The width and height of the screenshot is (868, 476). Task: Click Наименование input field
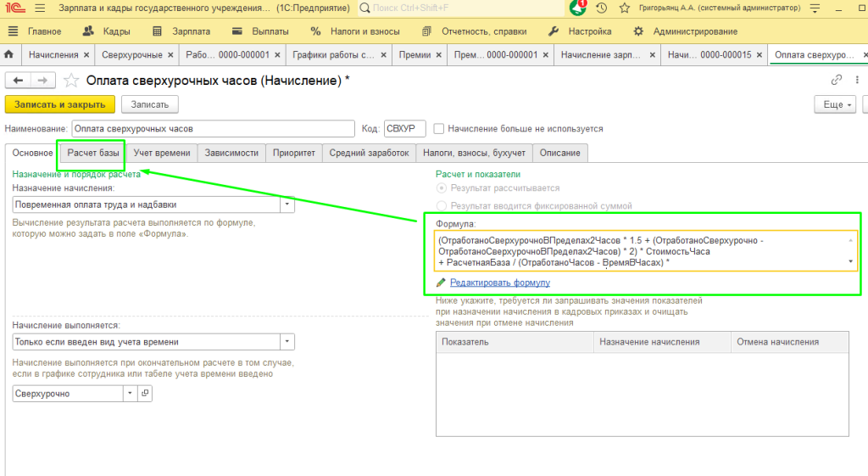pos(213,129)
